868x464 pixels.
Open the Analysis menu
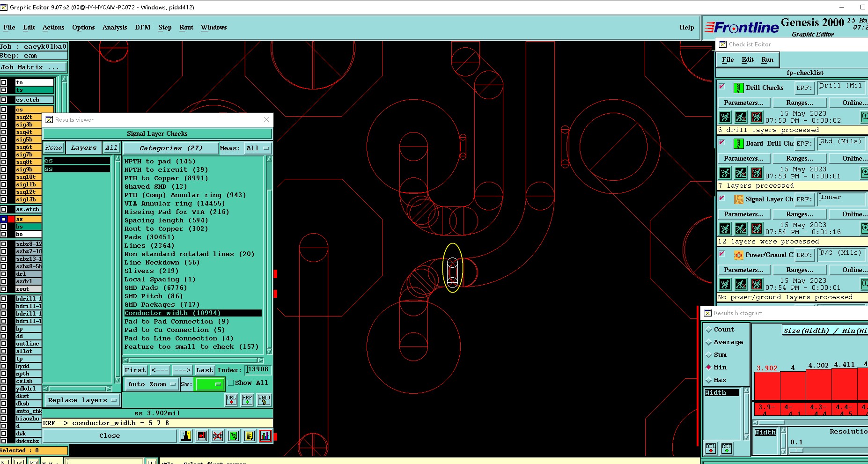pyautogui.click(x=115, y=28)
